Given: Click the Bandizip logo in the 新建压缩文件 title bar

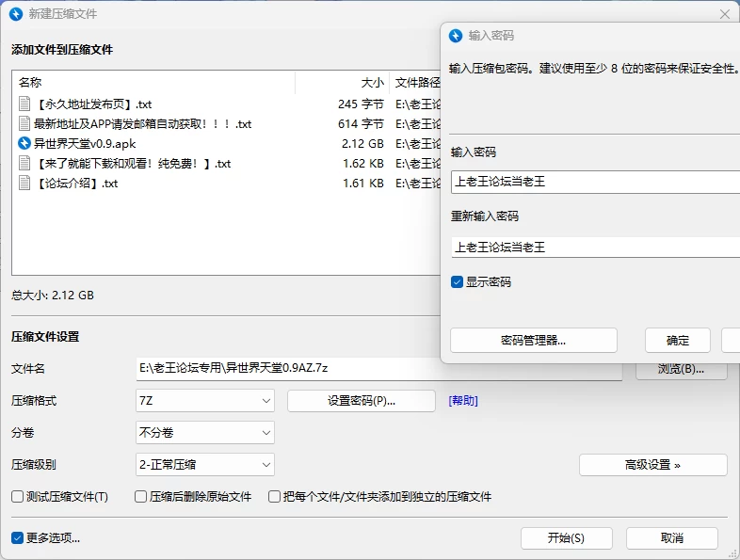Looking at the screenshot, I should click(x=16, y=14).
